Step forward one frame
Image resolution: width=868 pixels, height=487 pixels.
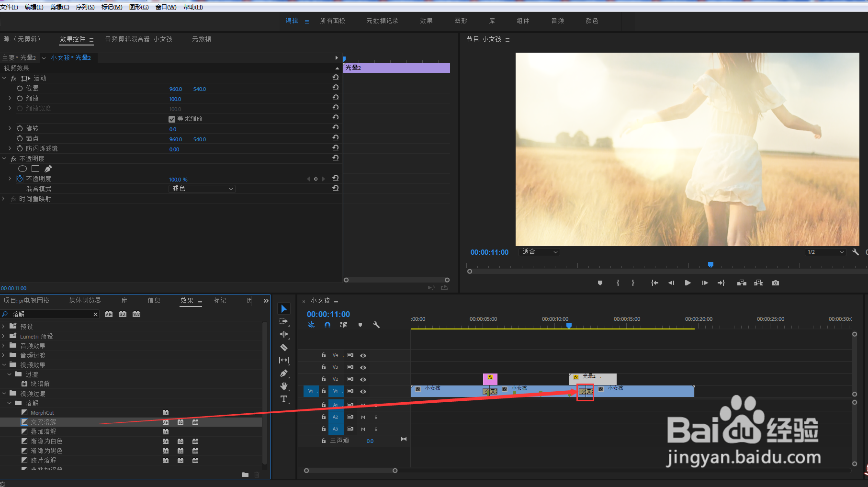click(705, 283)
